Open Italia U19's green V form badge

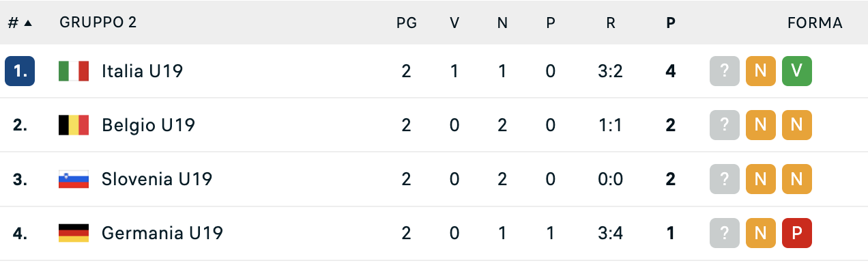pos(797,71)
